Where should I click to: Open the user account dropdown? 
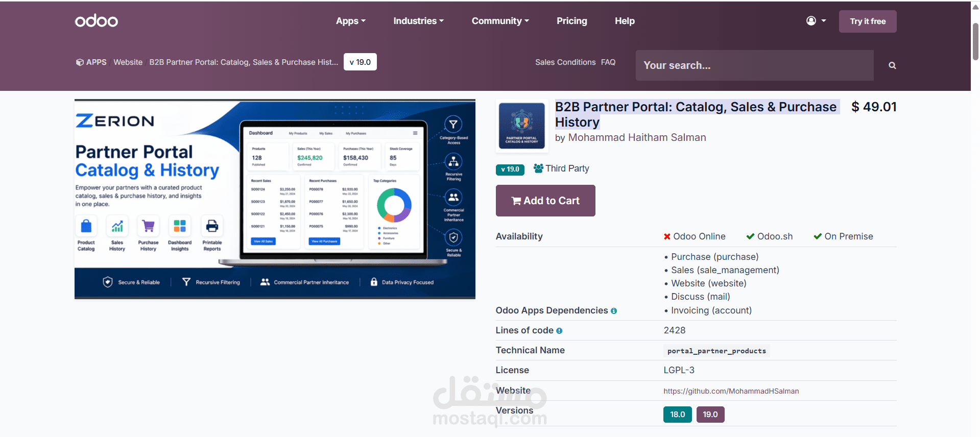pos(816,21)
